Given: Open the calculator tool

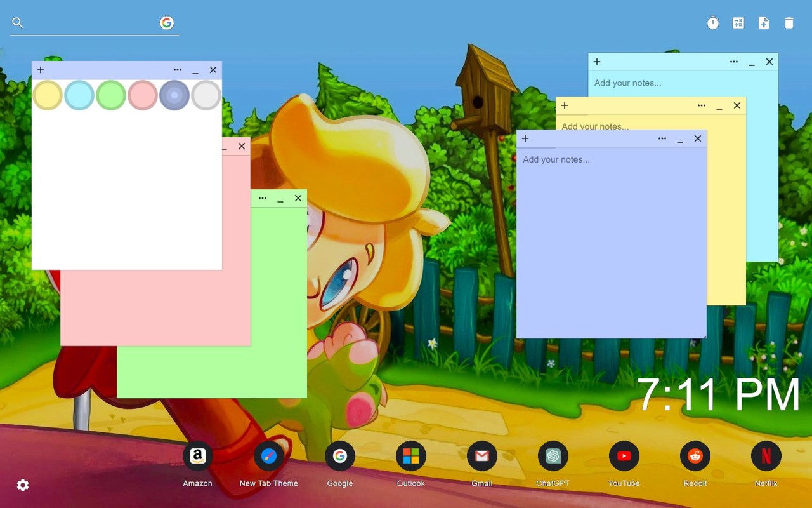Looking at the screenshot, I should pyautogui.click(x=738, y=23).
